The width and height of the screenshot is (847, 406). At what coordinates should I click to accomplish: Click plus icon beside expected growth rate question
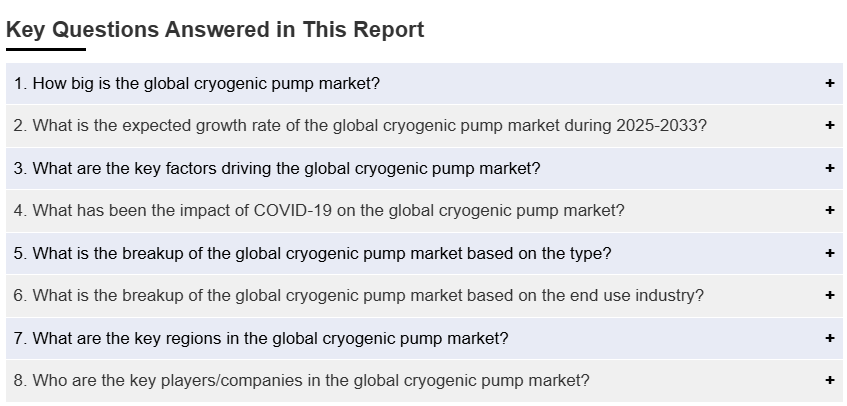[x=829, y=126]
